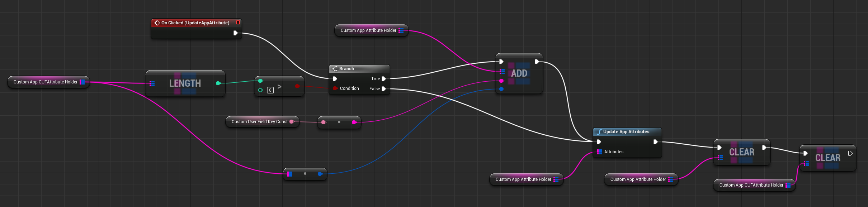Viewport: 868px width, 207px height.
Task: Click Update App Attributes' exec output pin
Action: click(655, 142)
